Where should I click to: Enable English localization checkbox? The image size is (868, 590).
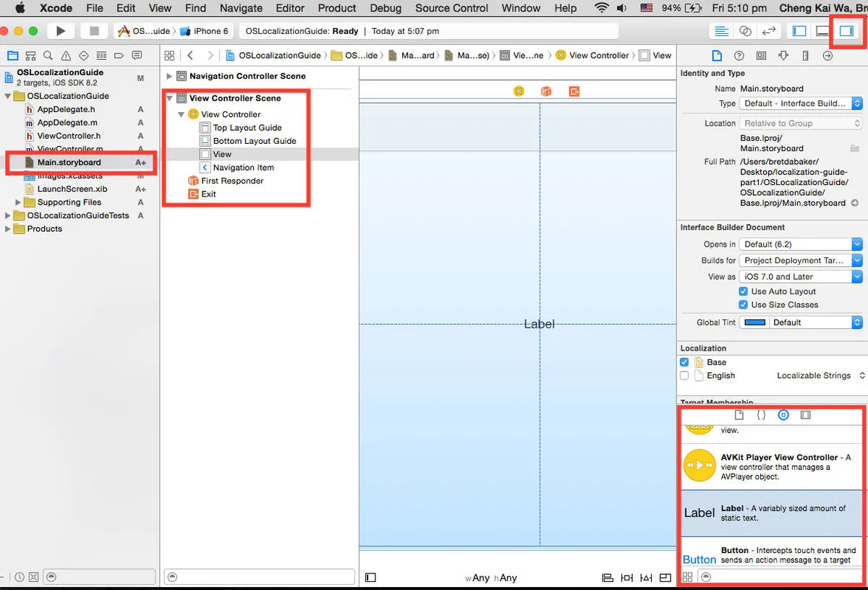(684, 375)
